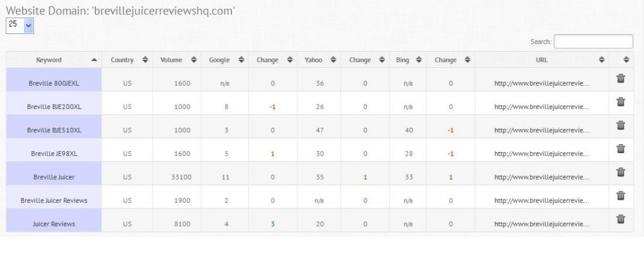Delete the Breville Juicer Reviews row

[621, 195]
